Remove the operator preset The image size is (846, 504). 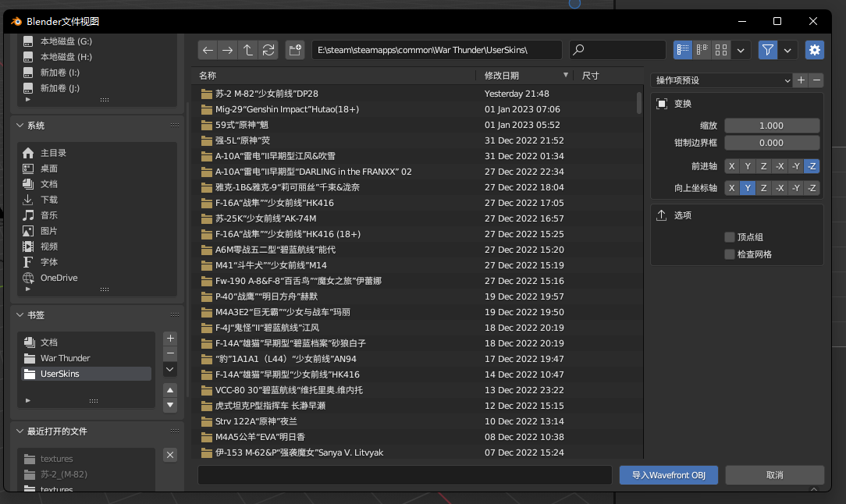pos(817,80)
